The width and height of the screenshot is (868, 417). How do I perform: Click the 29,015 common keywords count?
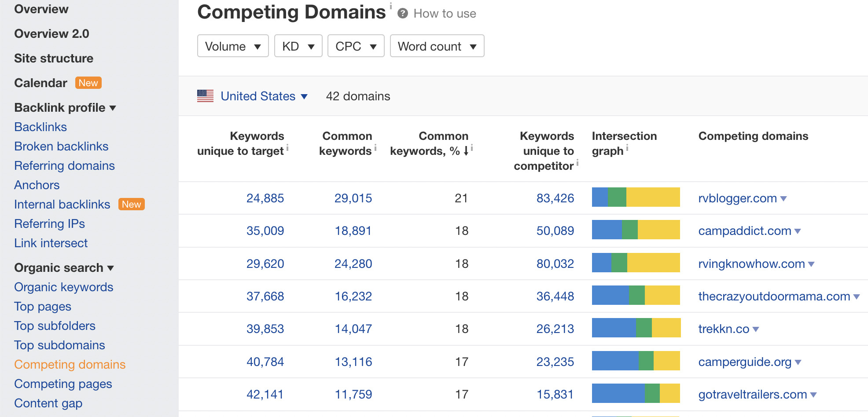(x=353, y=198)
